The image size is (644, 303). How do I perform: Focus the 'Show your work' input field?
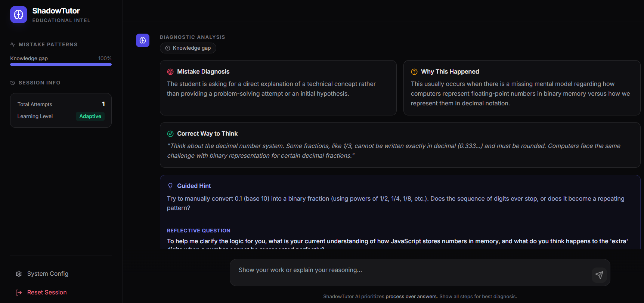411,270
